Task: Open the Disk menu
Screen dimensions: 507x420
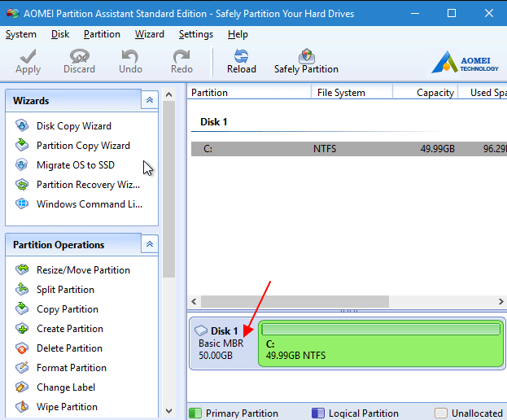Action: [x=60, y=34]
